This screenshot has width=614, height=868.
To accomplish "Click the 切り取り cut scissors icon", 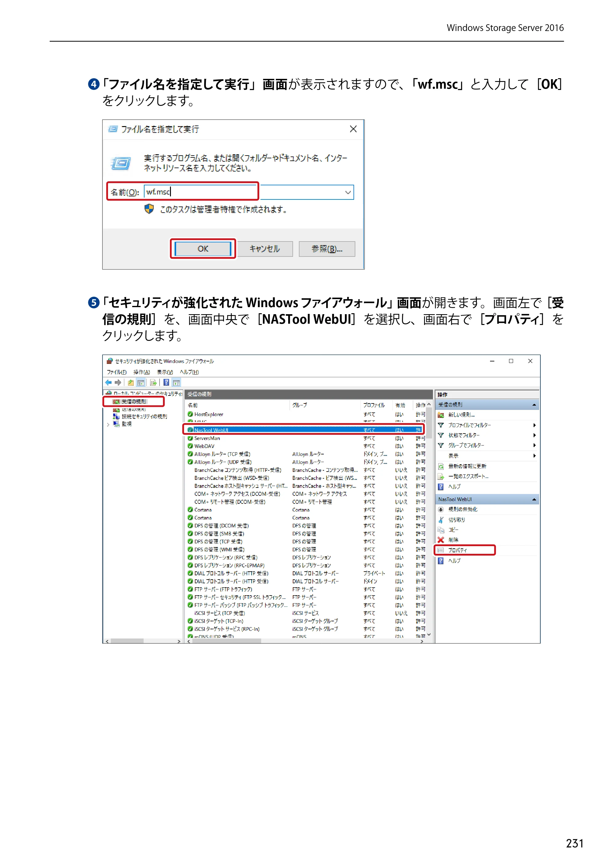I will coord(441,520).
